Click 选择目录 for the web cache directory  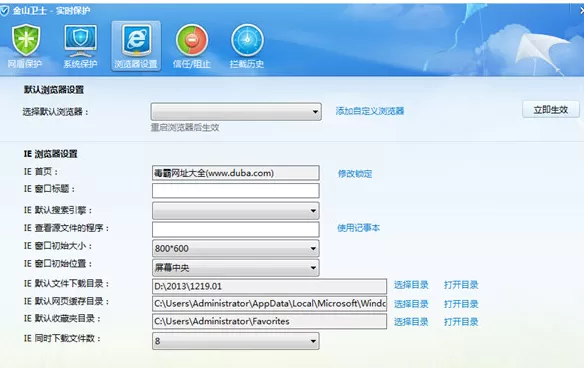click(x=411, y=304)
